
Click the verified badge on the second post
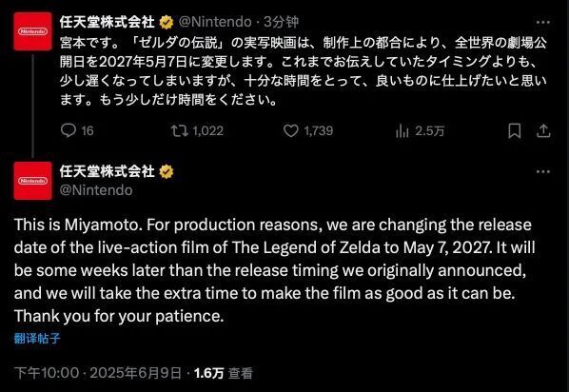pos(167,171)
